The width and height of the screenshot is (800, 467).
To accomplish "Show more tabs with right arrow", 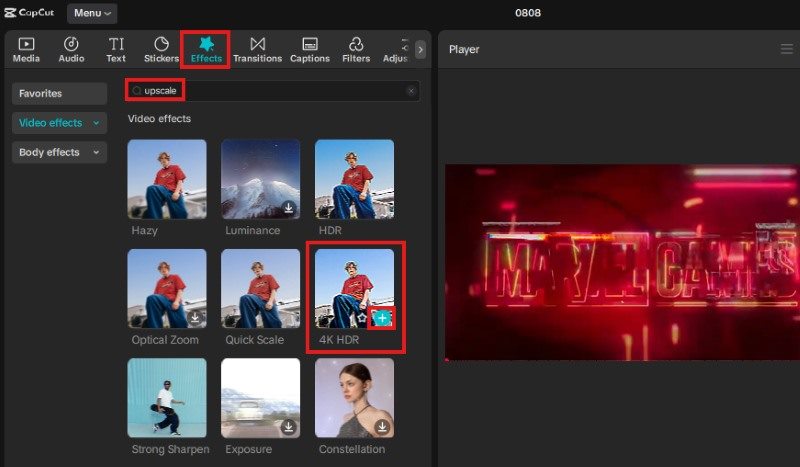I will coord(420,49).
